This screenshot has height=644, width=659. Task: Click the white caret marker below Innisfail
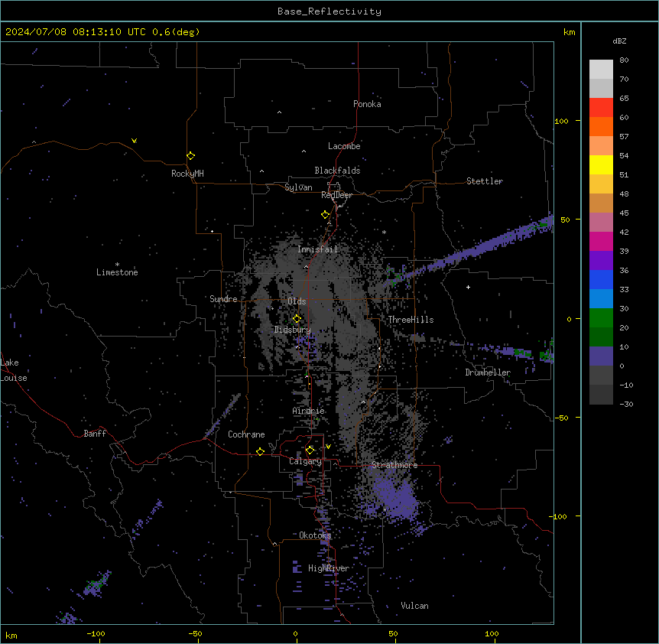pyautogui.click(x=306, y=267)
